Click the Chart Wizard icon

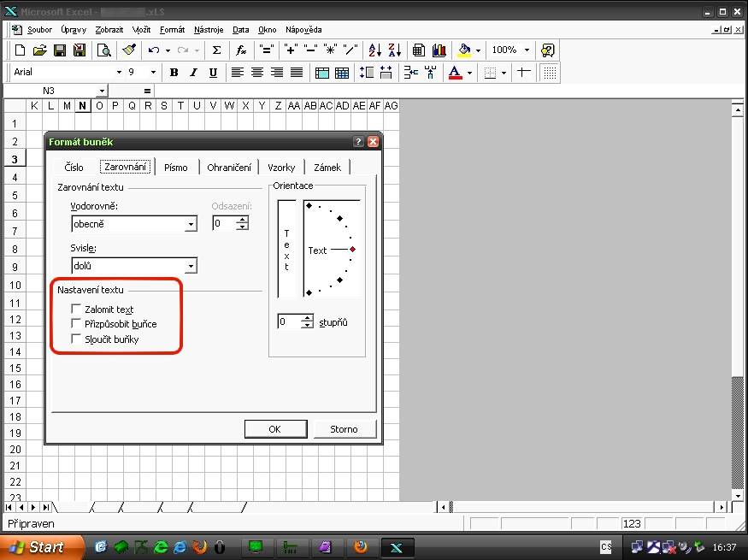pyautogui.click(x=439, y=50)
